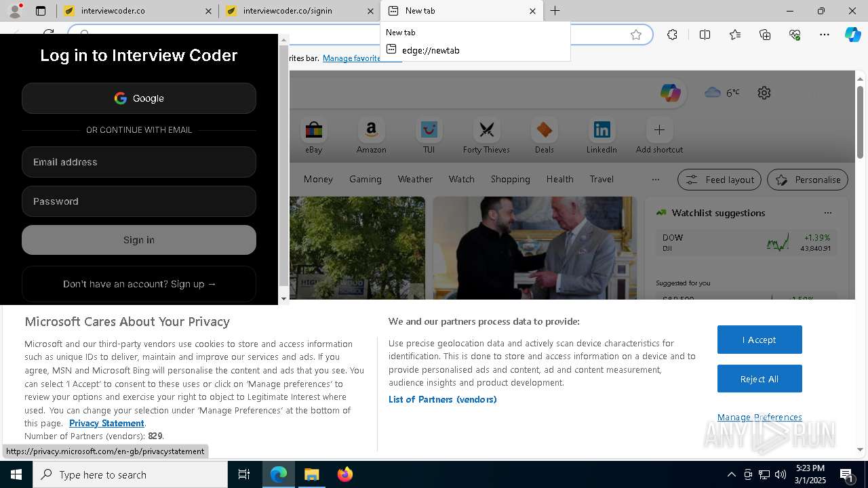Open Browser essentials heart icon
Viewport: 868px width, 488px height.
(x=795, y=35)
